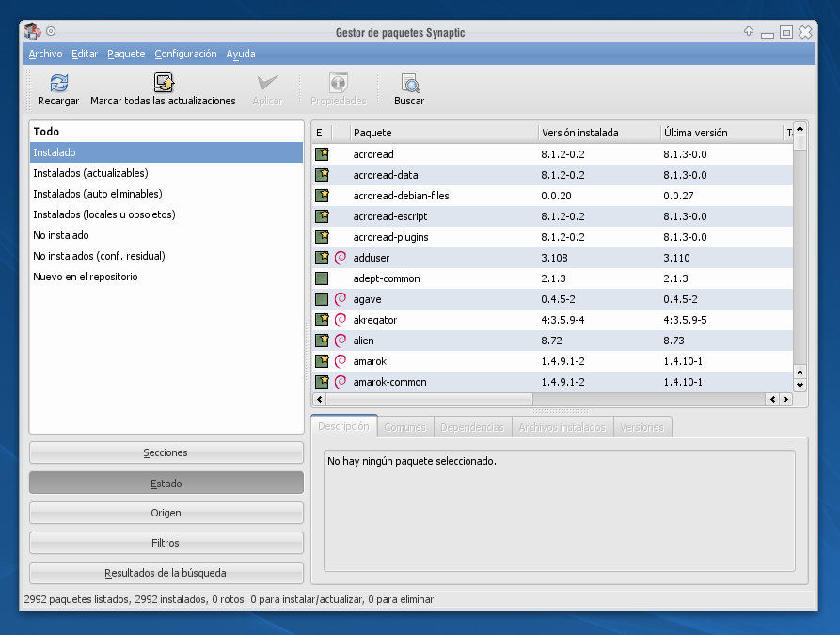This screenshot has height=635, width=840.
Task: Select Instalados (locales u obsoletos) filter
Action: pos(166,214)
